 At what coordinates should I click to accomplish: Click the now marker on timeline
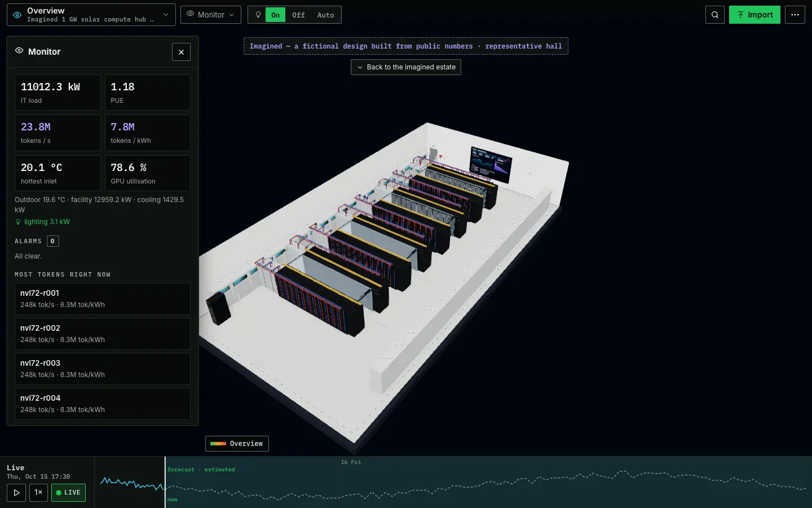(x=173, y=500)
